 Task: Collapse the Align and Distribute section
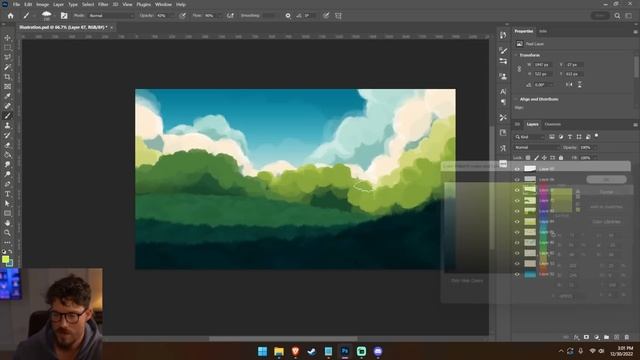coord(516,99)
